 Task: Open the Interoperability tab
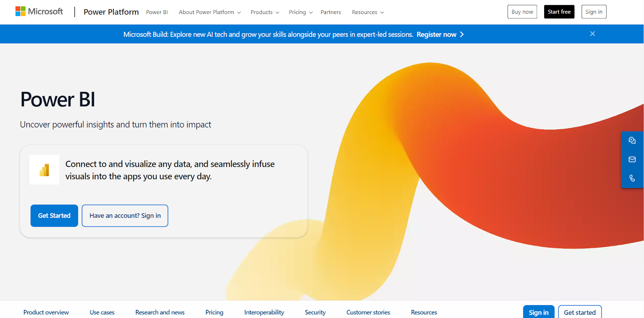264,312
